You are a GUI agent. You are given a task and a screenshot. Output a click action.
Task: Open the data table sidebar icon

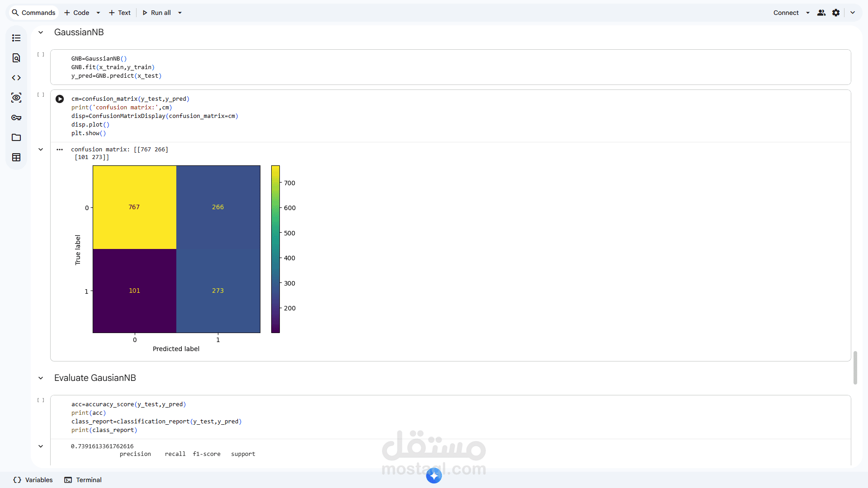pyautogui.click(x=16, y=157)
